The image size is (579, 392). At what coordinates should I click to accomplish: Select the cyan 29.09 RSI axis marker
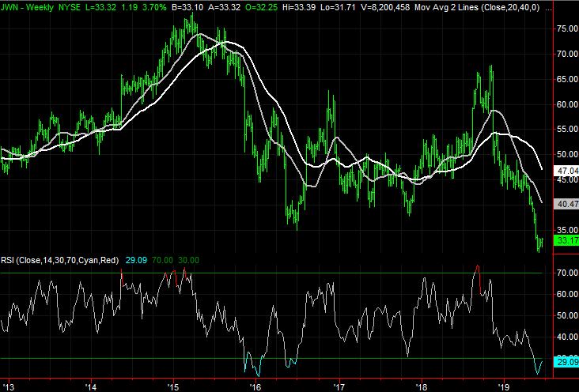pyautogui.click(x=566, y=362)
